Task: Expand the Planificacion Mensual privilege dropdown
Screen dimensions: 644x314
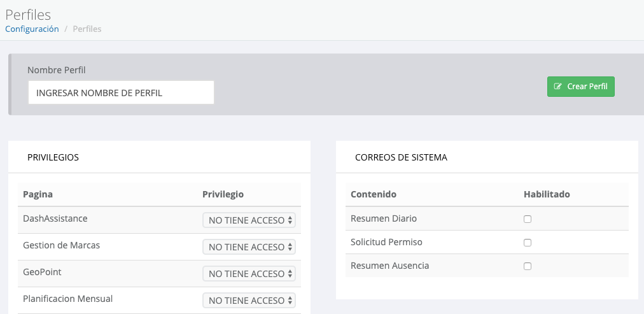Action: 249,301
